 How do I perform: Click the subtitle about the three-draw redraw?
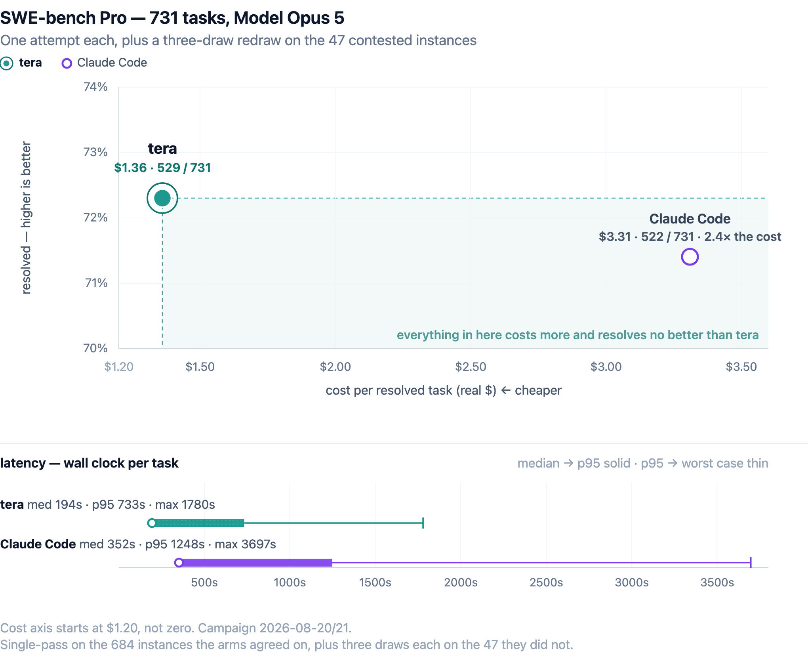[238, 40]
